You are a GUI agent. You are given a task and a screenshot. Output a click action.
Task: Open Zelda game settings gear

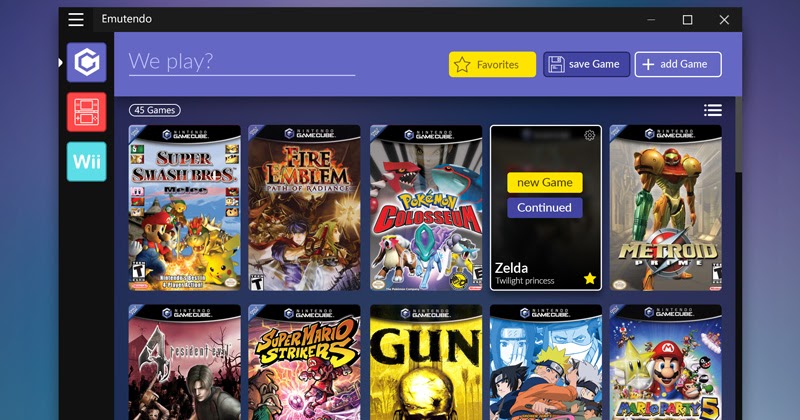(x=589, y=135)
